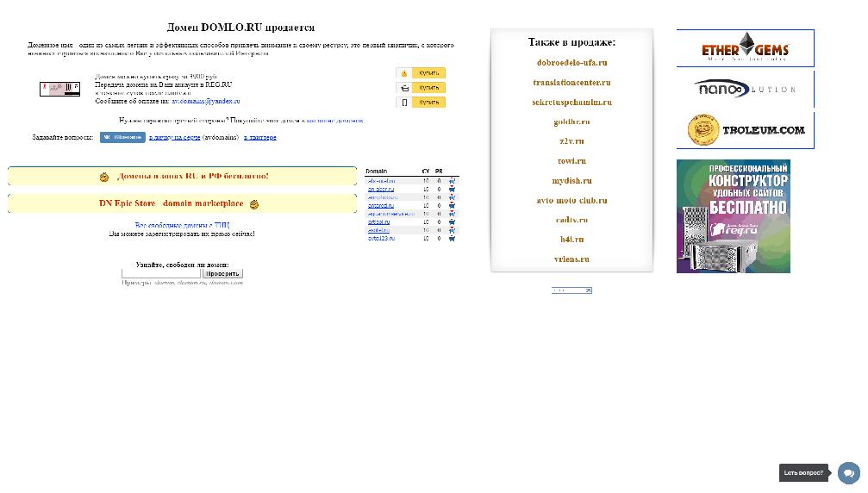This screenshot has width=868, height=493.
Task: Click the banknote image next to the price text
Action: click(59, 89)
